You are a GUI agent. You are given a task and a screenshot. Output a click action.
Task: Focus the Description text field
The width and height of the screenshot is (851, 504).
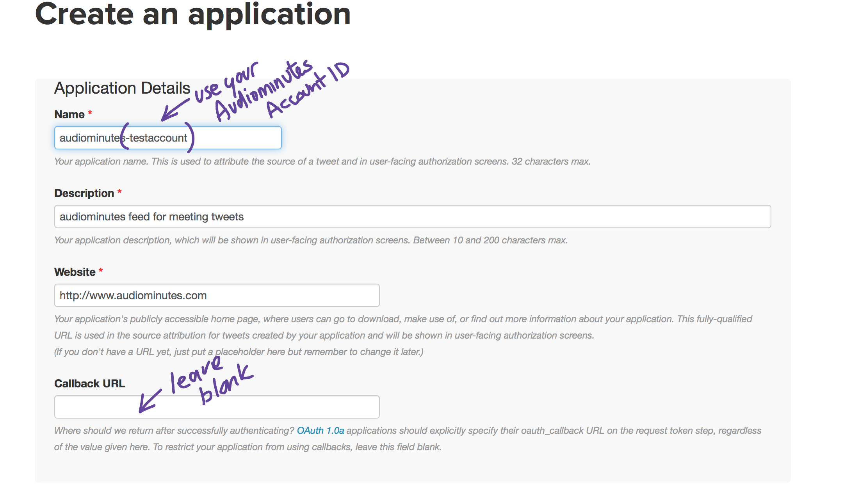point(413,217)
